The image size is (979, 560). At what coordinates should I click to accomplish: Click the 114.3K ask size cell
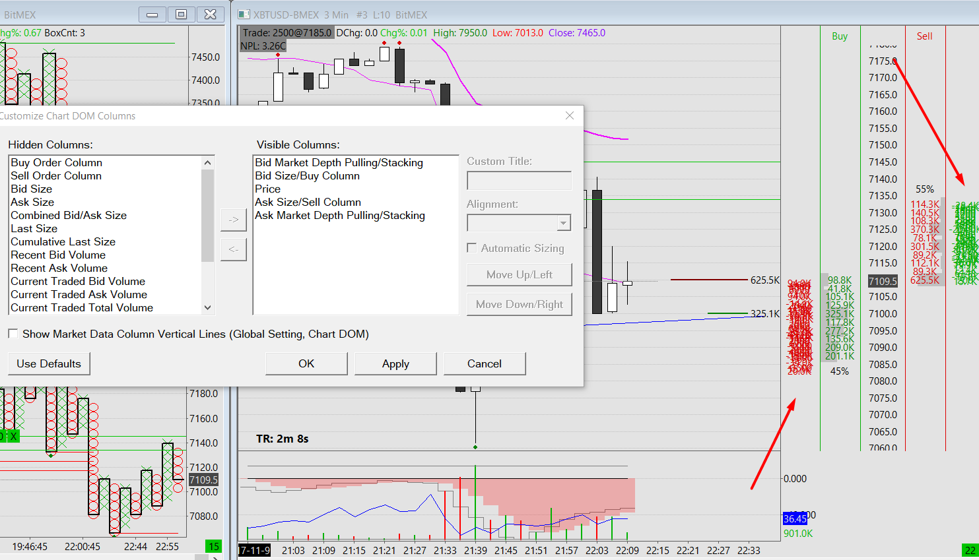pyautogui.click(x=924, y=204)
